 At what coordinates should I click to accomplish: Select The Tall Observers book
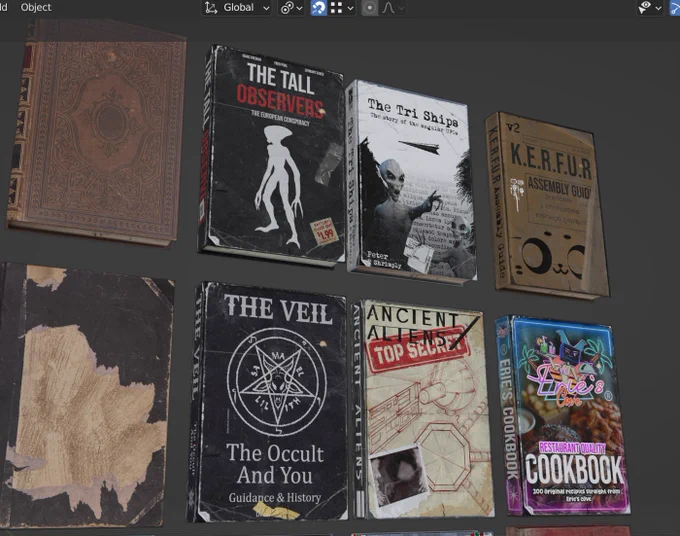coord(272,156)
